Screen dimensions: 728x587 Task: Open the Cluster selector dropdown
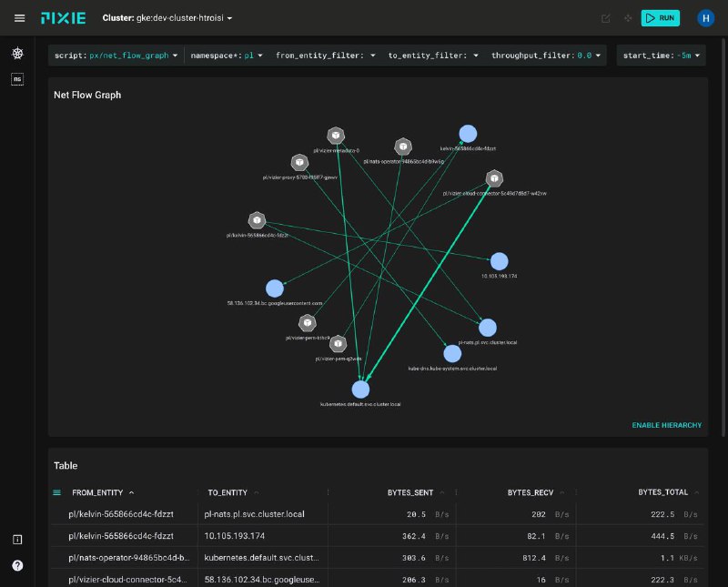pos(167,18)
